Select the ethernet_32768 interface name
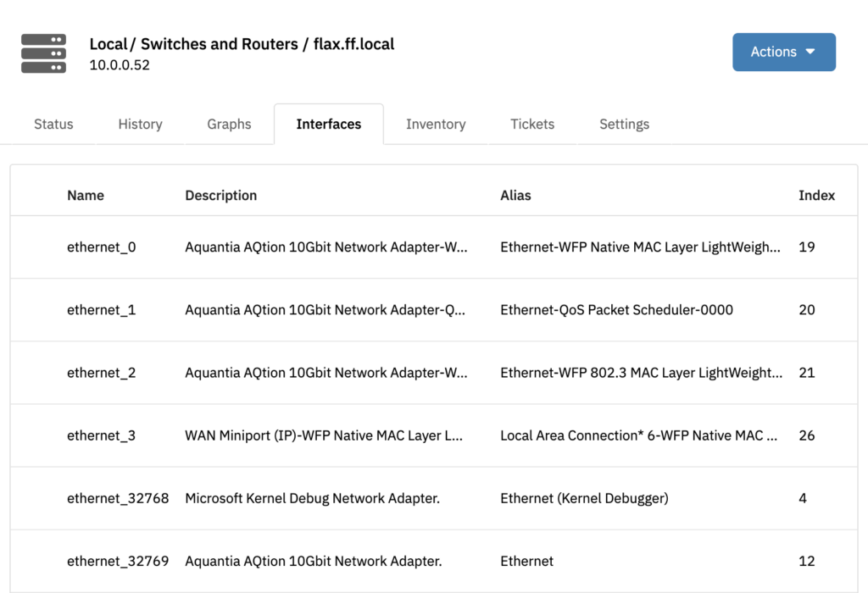The width and height of the screenshot is (868, 593). [118, 498]
